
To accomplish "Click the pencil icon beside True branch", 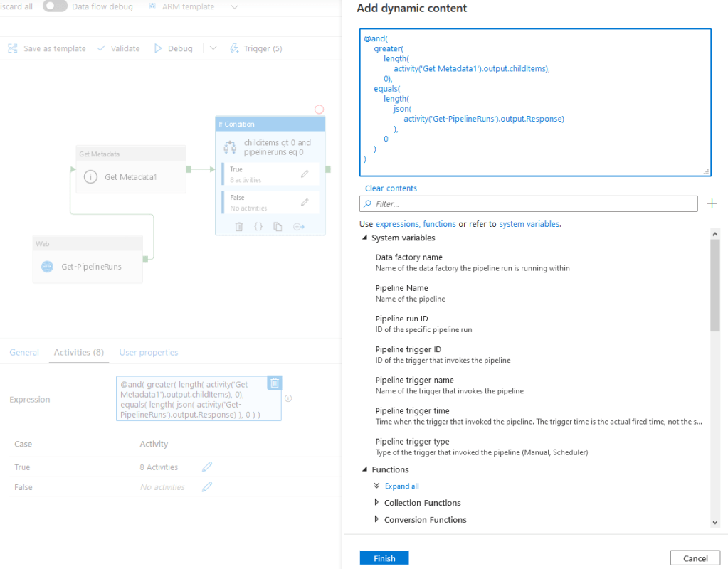I will coord(305,174).
